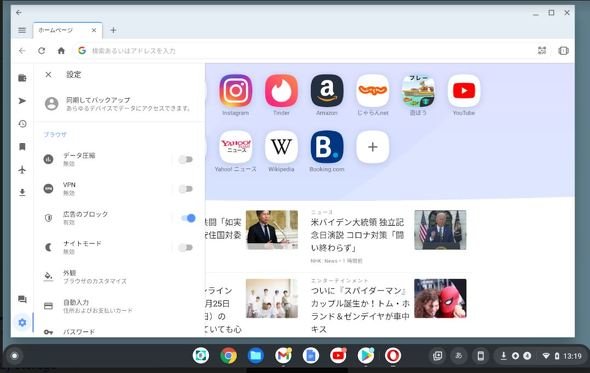Toggle the ナイトモード night mode switch
Image resolution: width=590 pixels, height=373 pixels.
pos(186,247)
